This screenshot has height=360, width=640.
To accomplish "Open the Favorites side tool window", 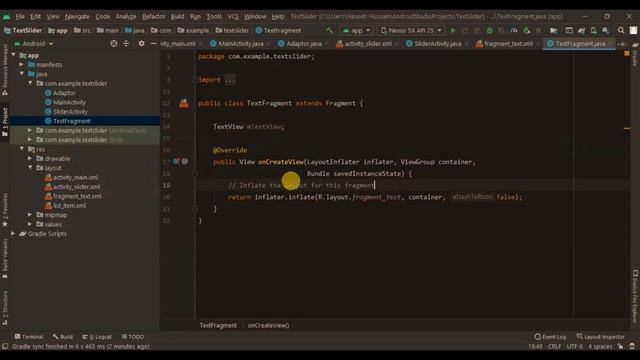I will [x=5, y=209].
